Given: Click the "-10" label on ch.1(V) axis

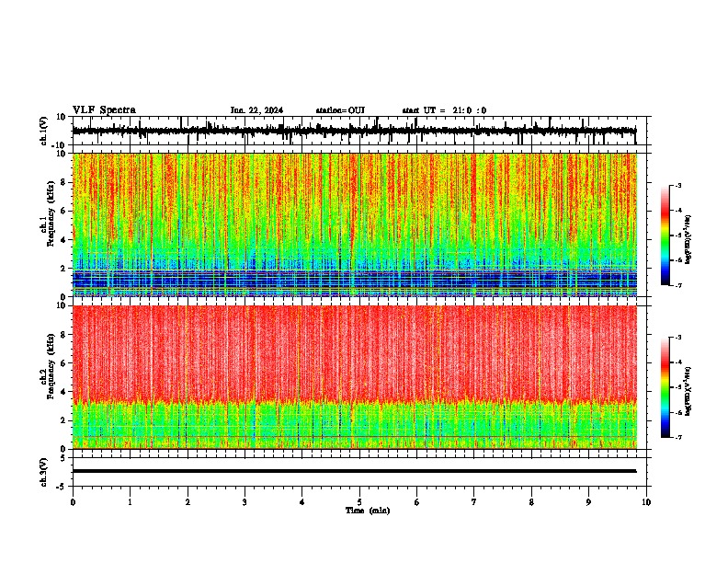Looking at the screenshot, I should (59, 145).
